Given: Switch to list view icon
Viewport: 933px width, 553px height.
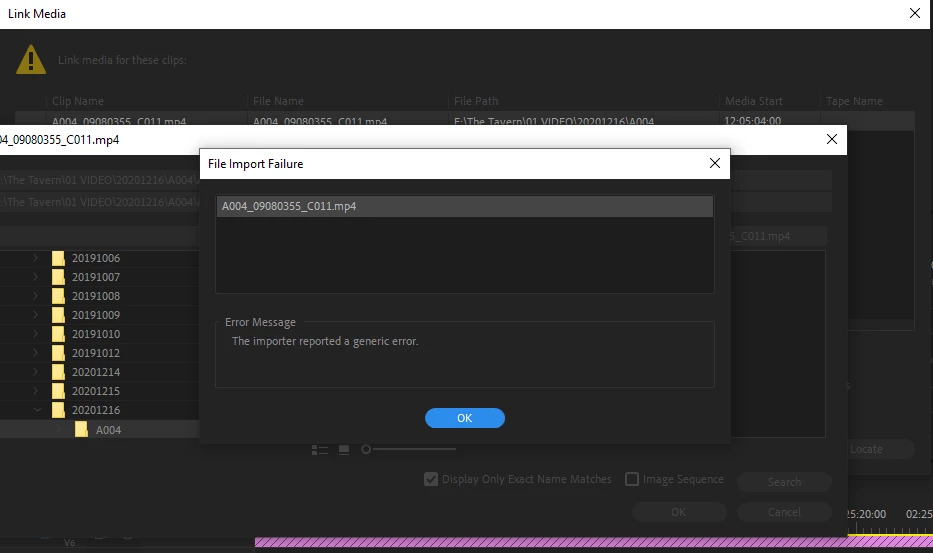Looking at the screenshot, I should [320, 450].
